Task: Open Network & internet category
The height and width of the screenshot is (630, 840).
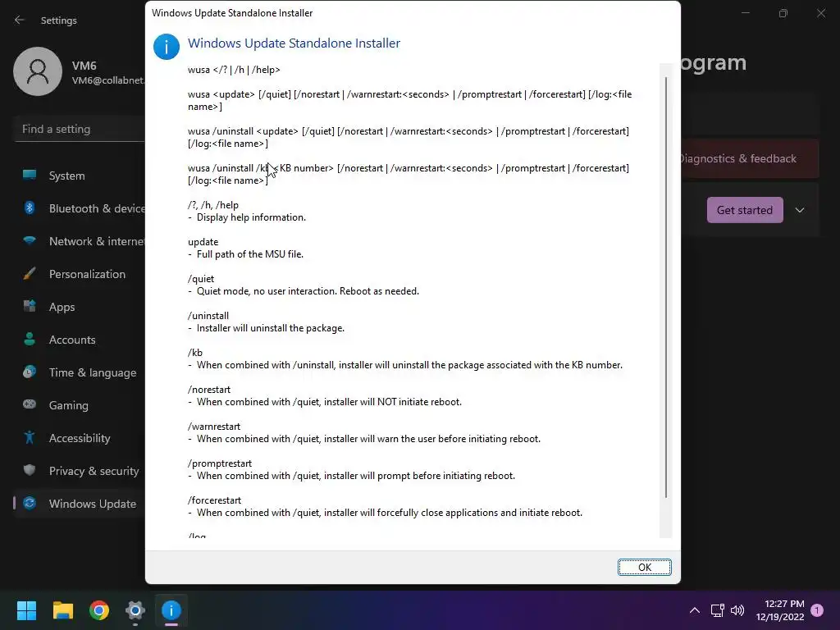Action: pos(80,242)
